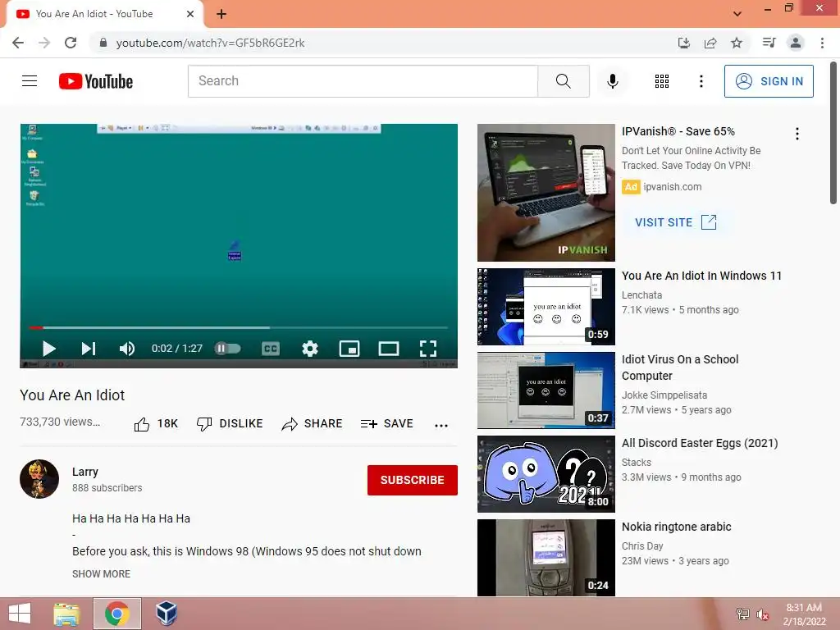Start voice search with microphone icon
This screenshot has width=840, height=630.
tap(612, 81)
